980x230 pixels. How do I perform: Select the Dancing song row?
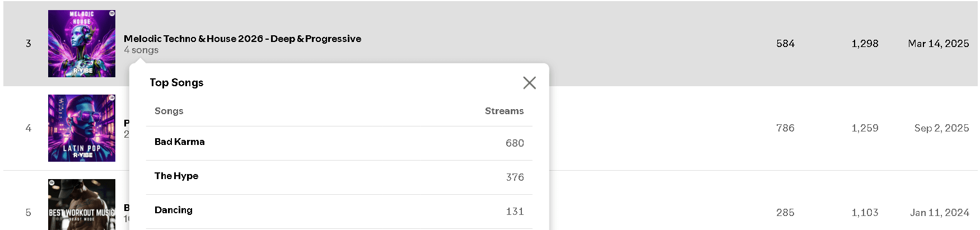pos(339,212)
